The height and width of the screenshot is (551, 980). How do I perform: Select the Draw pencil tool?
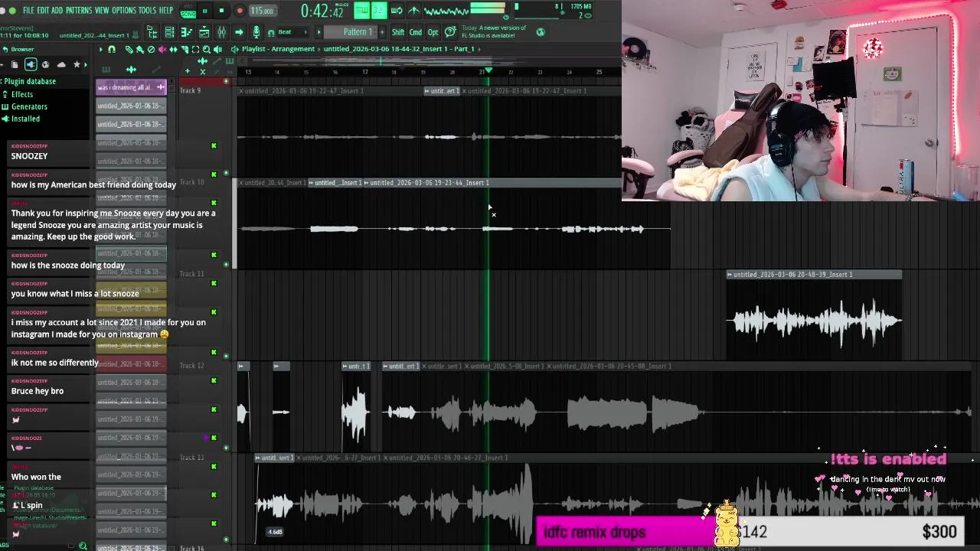pos(129,49)
